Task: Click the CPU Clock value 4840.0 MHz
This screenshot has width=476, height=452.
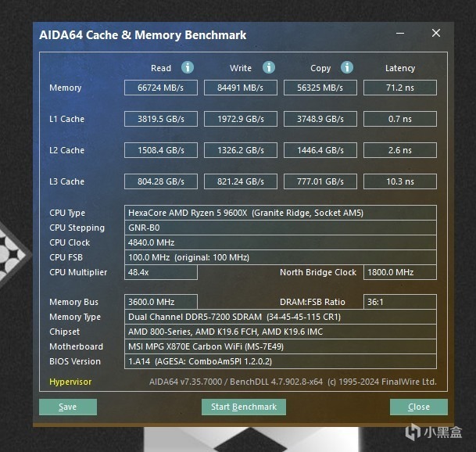Action: [281, 242]
